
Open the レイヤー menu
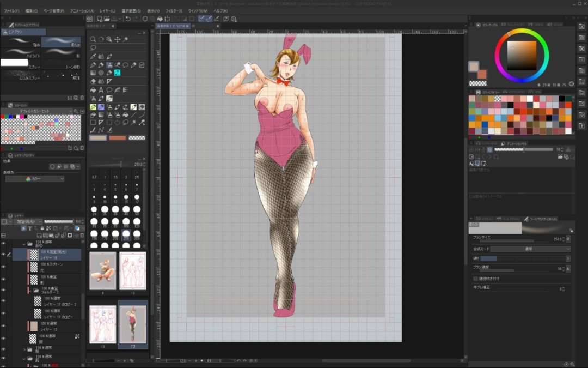coord(107,11)
